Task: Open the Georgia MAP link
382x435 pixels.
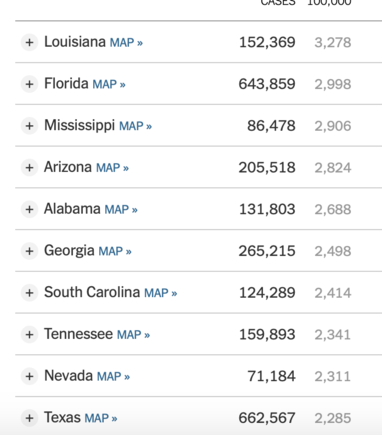Action: 115,251
